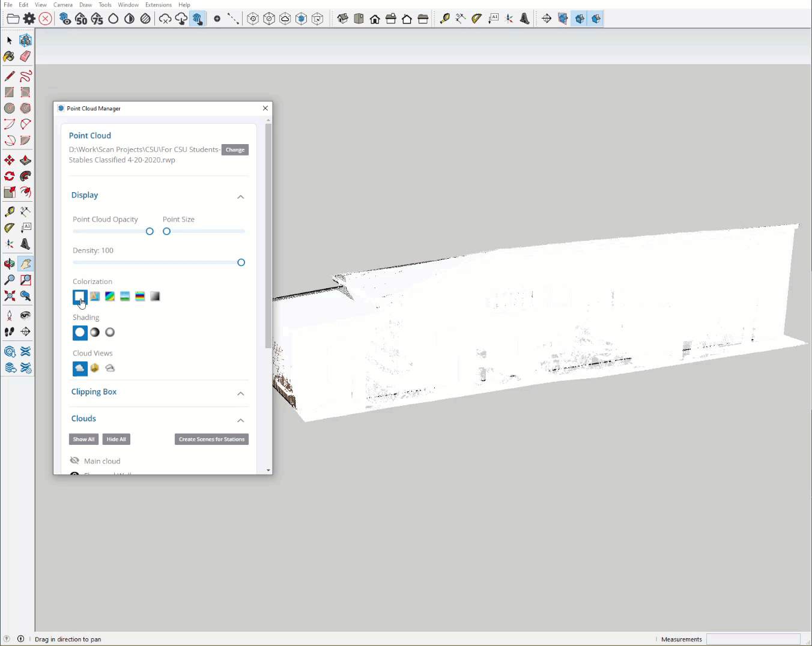Image resolution: width=812 pixels, height=646 pixels.
Task: Click Create Scenes for Stations
Action: [211, 439]
